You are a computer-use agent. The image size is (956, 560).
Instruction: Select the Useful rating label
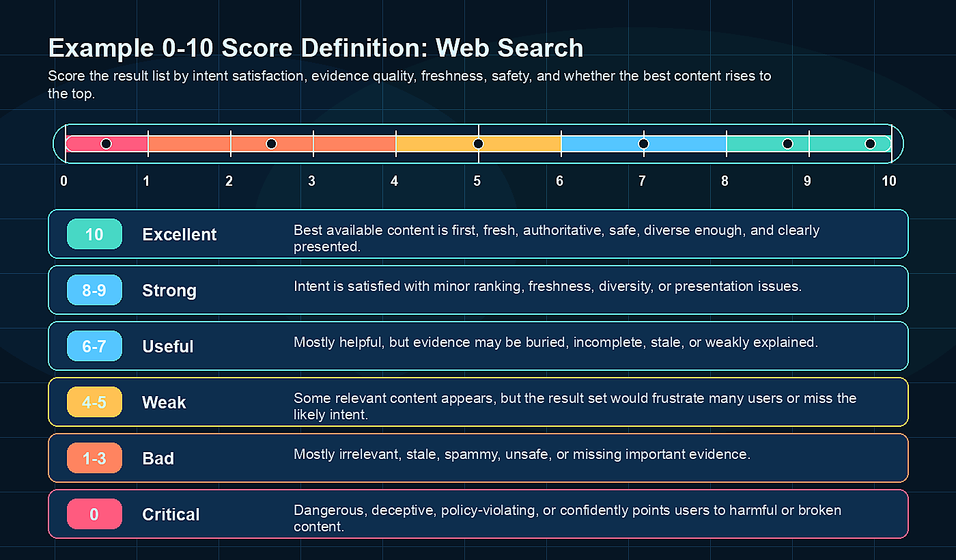point(168,346)
